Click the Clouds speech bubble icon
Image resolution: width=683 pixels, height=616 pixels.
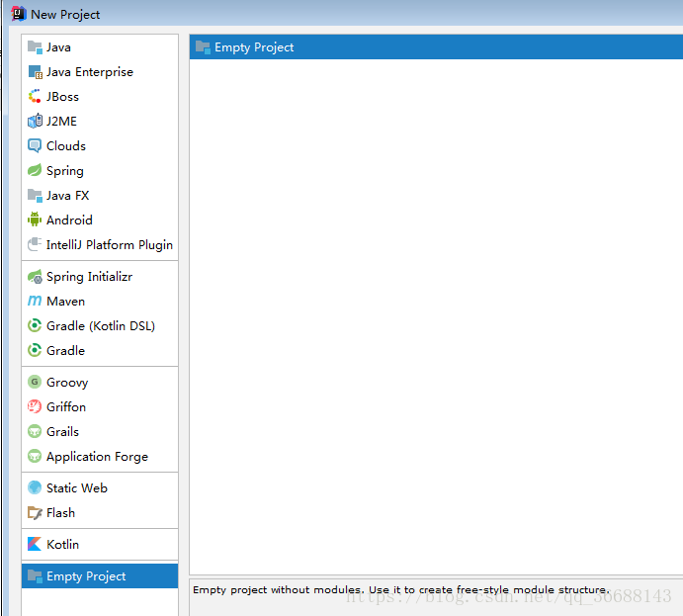pos(35,146)
